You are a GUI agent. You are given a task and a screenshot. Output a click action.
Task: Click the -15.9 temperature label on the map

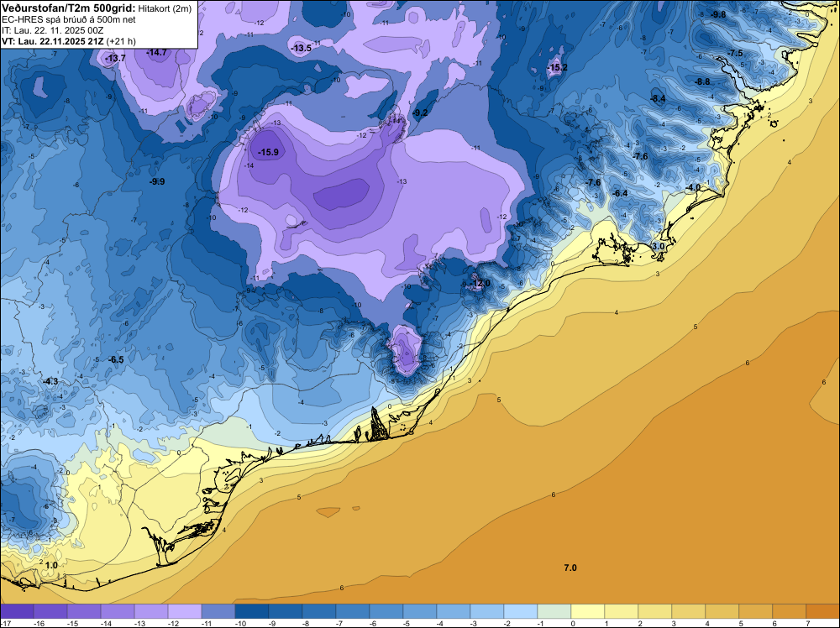(x=268, y=153)
